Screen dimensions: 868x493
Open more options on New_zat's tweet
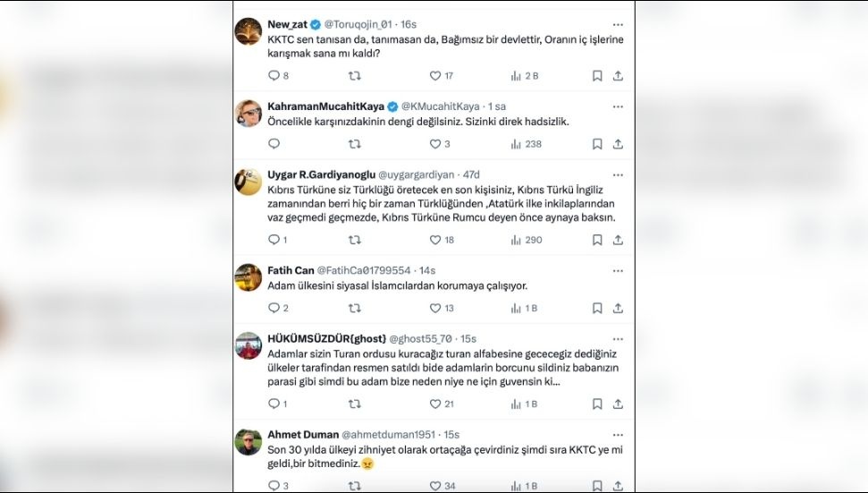(618, 24)
